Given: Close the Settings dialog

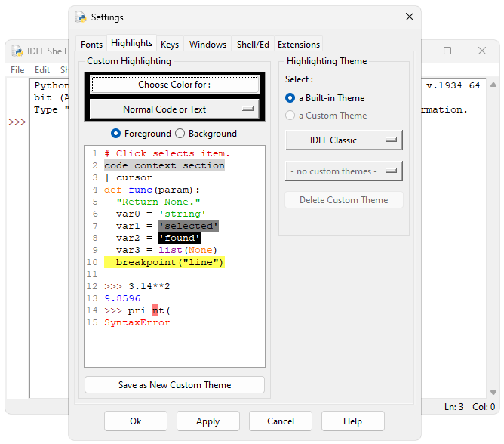Looking at the screenshot, I should tap(409, 17).
